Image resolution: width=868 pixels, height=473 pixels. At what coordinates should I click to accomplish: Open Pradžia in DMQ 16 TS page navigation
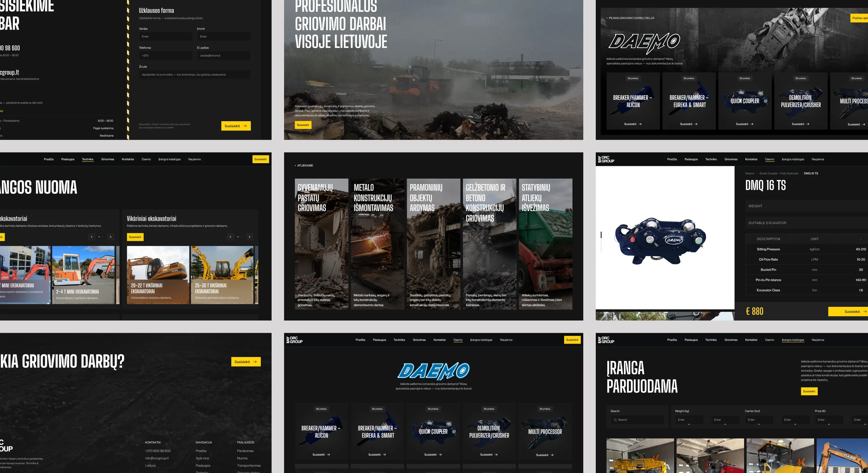[672, 159]
